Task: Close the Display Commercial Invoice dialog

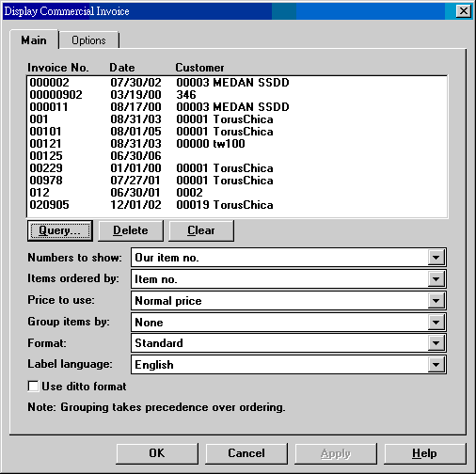Action: pyautogui.click(x=464, y=11)
